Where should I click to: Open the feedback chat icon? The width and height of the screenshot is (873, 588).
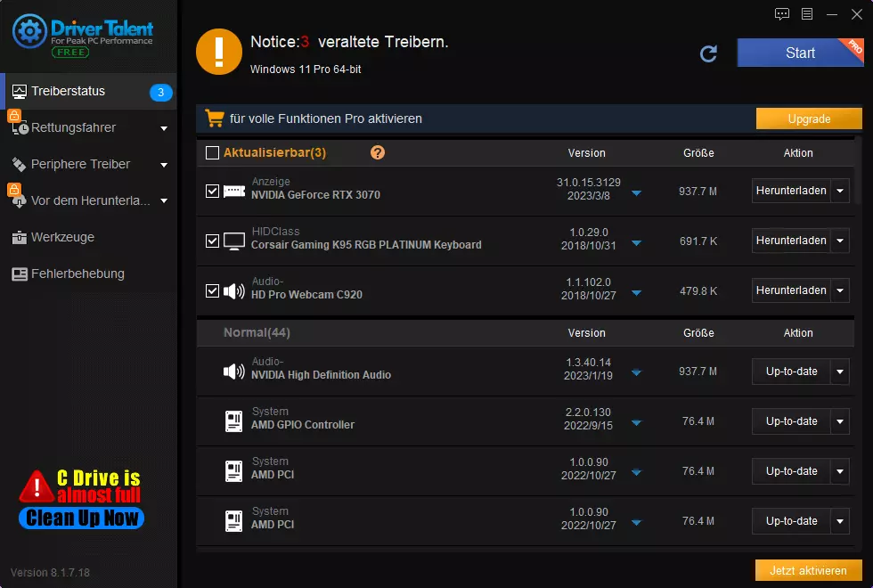(782, 14)
